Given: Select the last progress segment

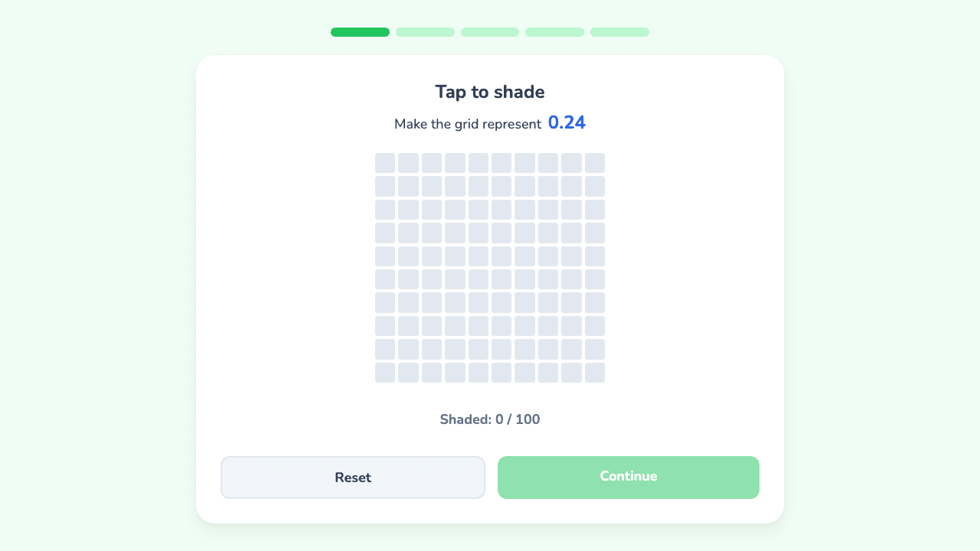Looking at the screenshot, I should (x=619, y=32).
